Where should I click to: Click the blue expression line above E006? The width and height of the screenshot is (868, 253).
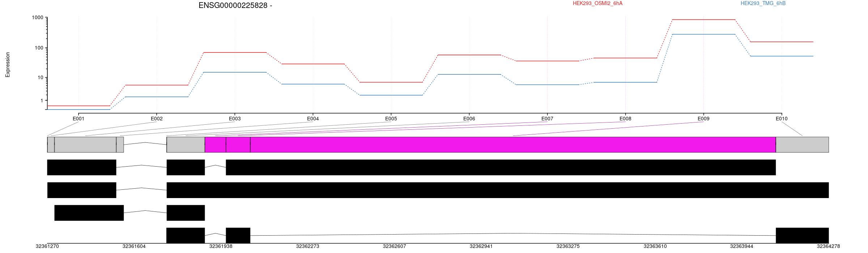(469, 74)
